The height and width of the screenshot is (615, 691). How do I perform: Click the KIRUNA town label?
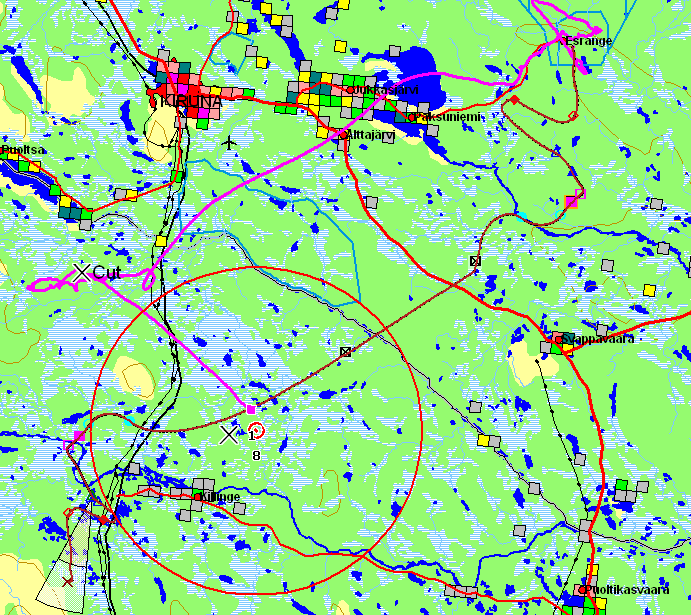(190, 102)
